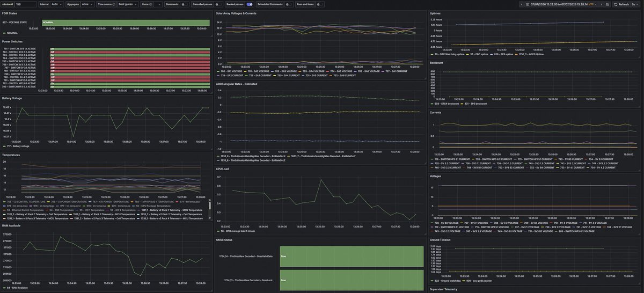
Task: Toggle the Scheduled Commands switch
Action: click(288, 4)
